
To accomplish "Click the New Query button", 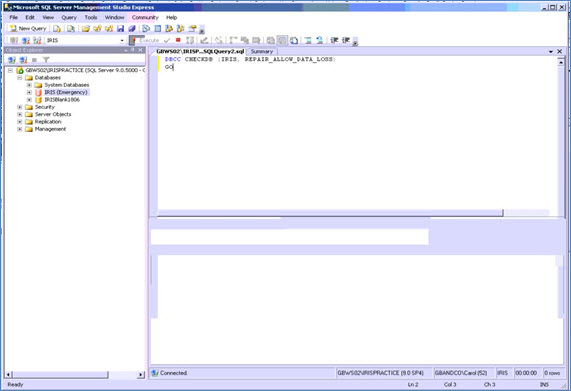I will (28, 28).
